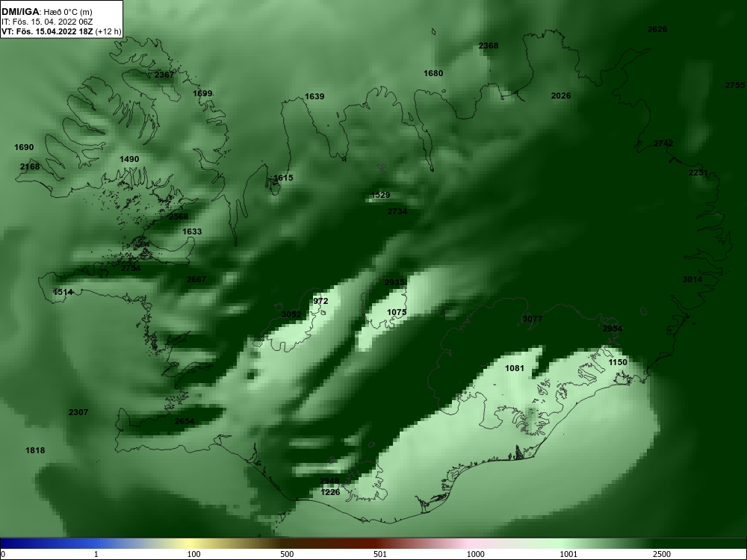Screen dimensions: 747x560
Task: Click the legend label 500
Action: pyautogui.click(x=287, y=554)
